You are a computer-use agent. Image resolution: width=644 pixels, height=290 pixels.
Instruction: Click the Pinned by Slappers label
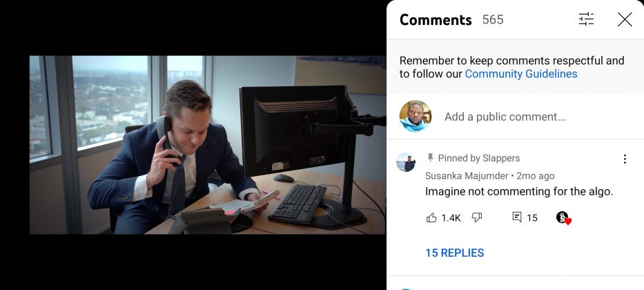(x=479, y=158)
